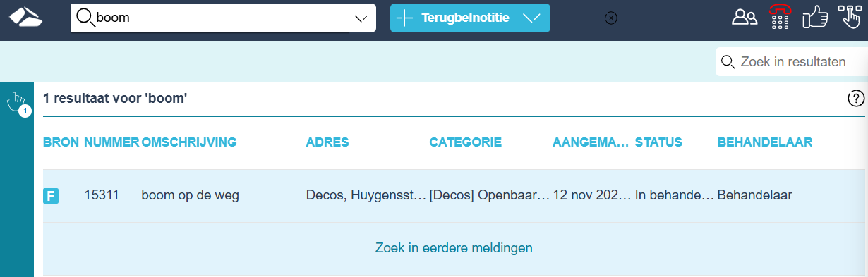Open the result 'boom op de weg'
868x277 pixels.
[191, 195]
